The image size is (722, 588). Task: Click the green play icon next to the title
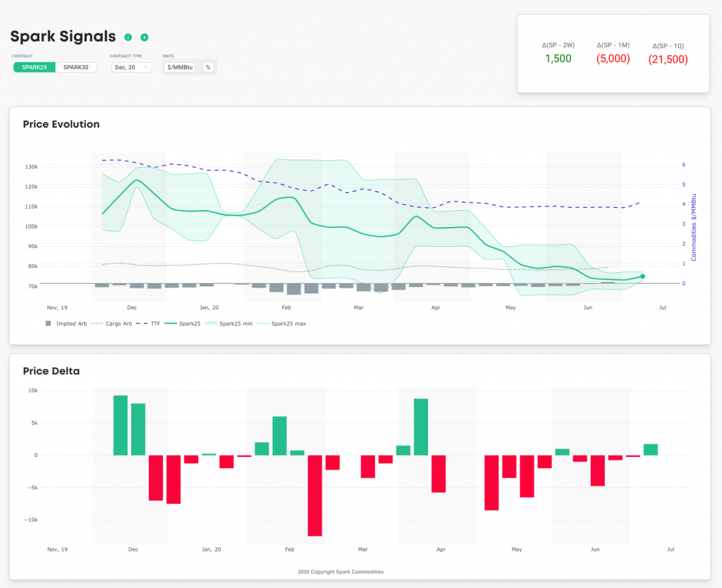[x=144, y=36]
